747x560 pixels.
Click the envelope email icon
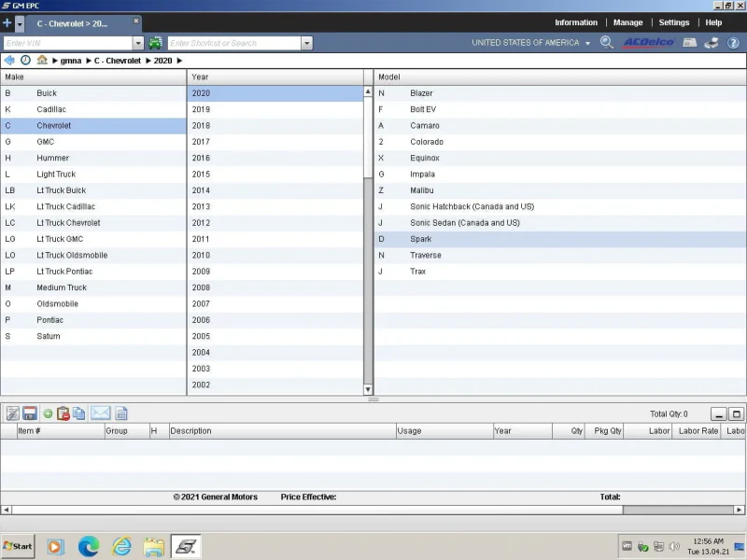(x=100, y=413)
